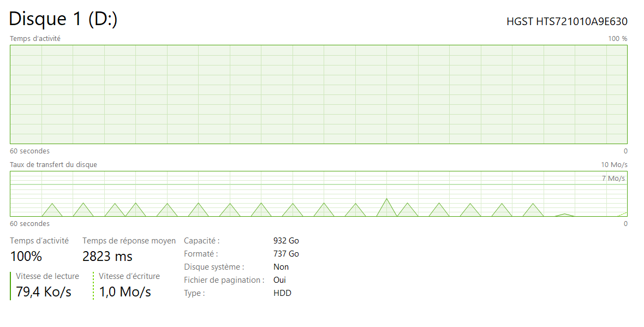Select the HGST HTS721010A9E630 model name
The image size is (644, 327).
pos(567,21)
